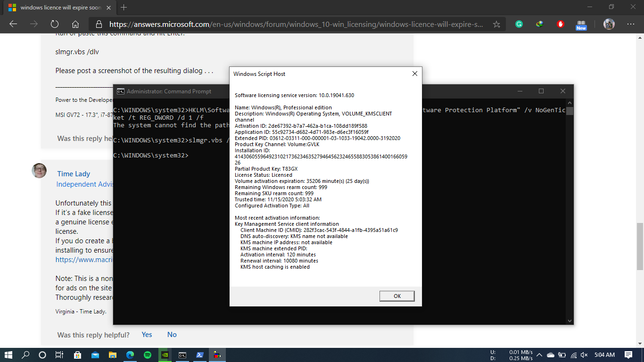The height and width of the screenshot is (362, 644).
Task: Open the 5:04 AM clock flyout
Action: (604, 355)
